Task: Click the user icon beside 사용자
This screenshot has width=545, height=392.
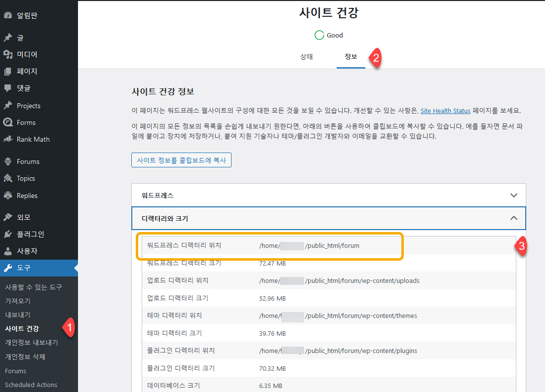Action: click(8, 251)
